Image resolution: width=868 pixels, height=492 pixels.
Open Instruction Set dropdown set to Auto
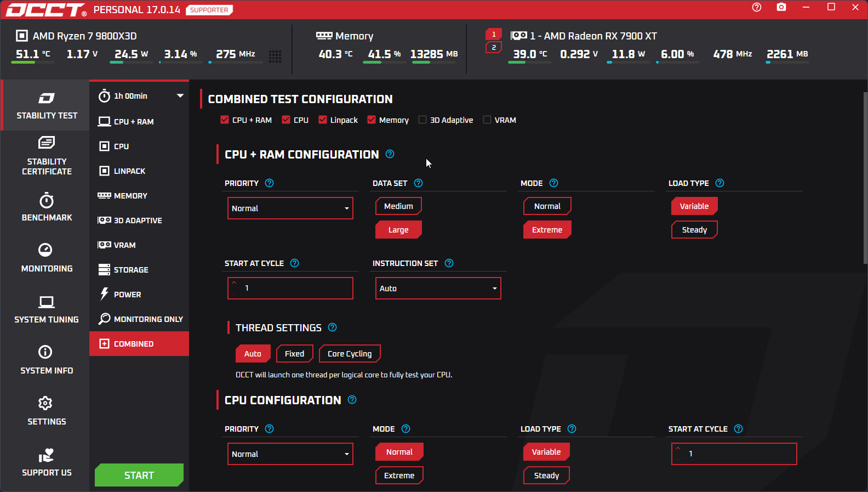coord(438,289)
